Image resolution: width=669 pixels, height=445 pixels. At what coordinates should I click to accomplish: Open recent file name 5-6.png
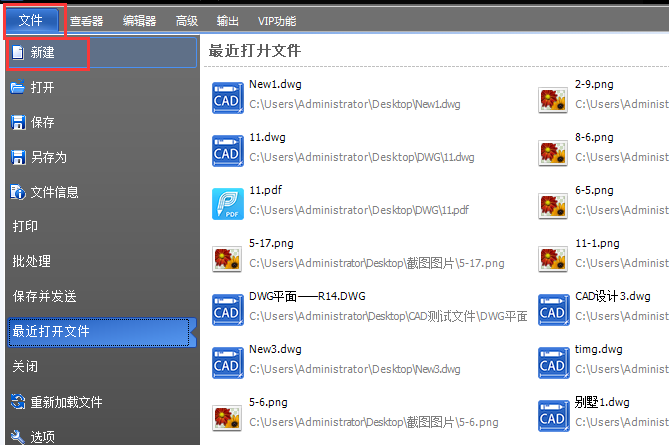click(268, 402)
